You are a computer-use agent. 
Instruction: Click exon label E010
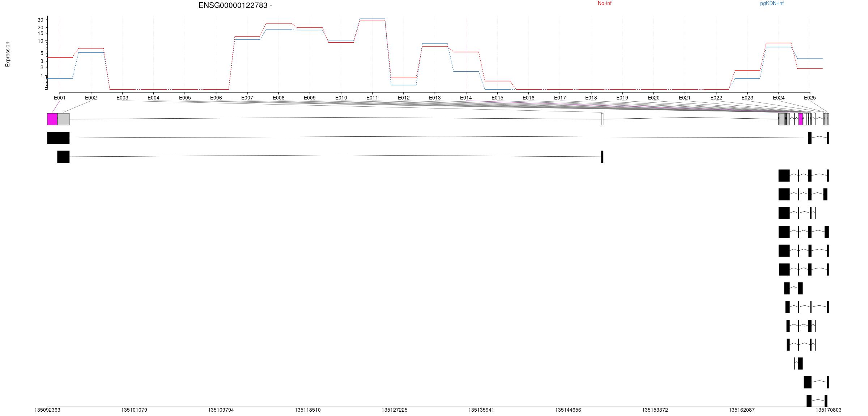tap(341, 98)
